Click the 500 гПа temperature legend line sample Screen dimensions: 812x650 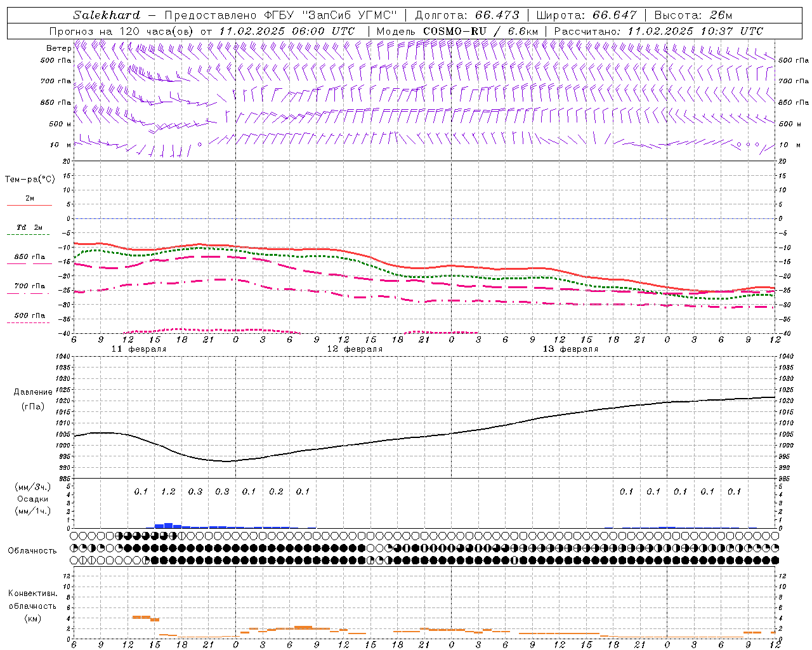tap(28, 322)
